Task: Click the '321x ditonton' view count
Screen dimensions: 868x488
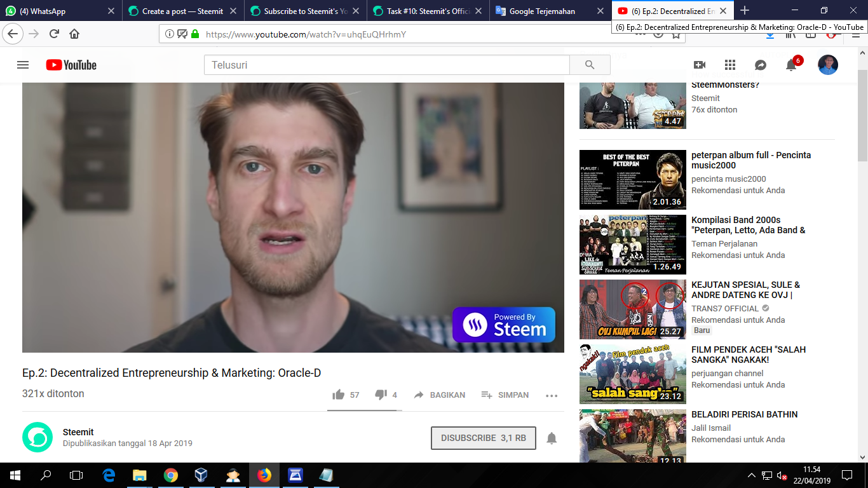Action: (53, 394)
